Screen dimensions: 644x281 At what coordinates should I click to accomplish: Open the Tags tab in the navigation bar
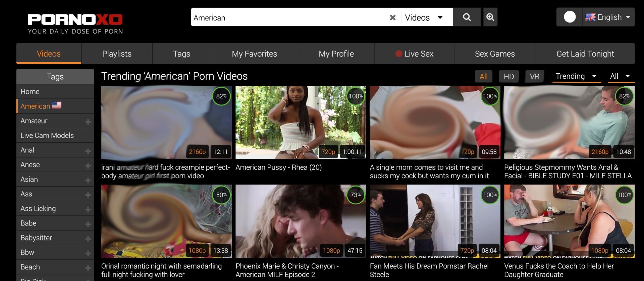click(181, 54)
